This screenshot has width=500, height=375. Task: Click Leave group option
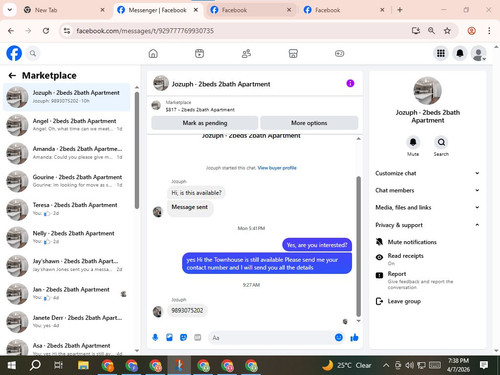click(x=427, y=301)
